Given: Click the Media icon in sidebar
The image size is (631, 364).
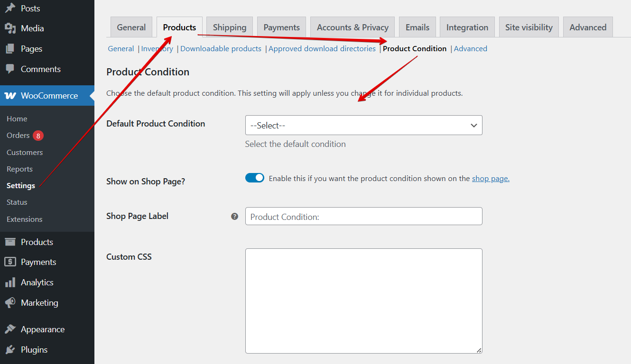Looking at the screenshot, I should point(10,28).
